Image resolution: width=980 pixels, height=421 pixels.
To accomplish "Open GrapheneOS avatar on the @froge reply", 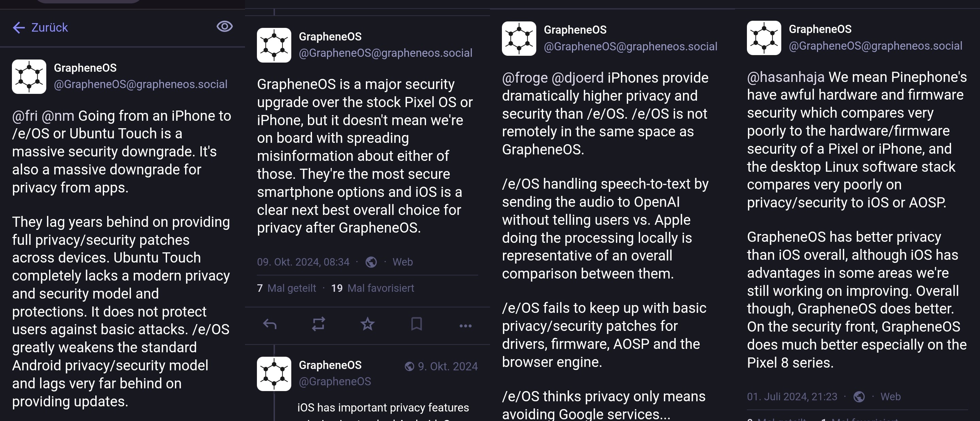I will 519,38.
